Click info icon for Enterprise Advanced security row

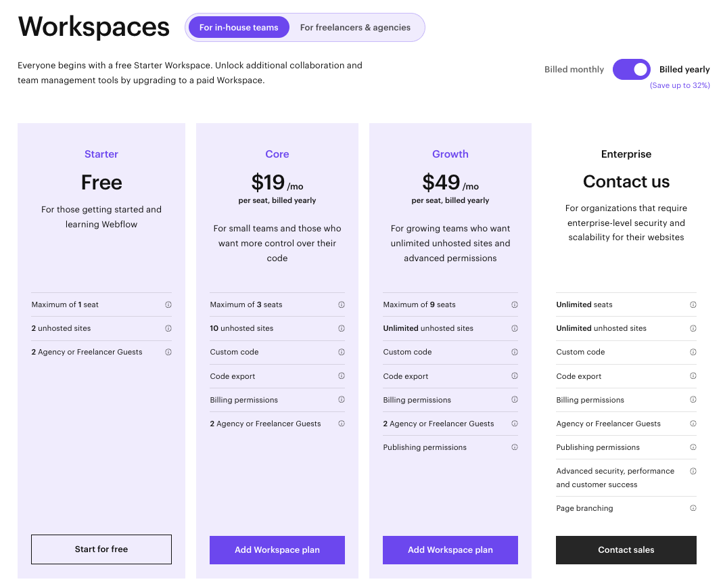pyautogui.click(x=693, y=471)
